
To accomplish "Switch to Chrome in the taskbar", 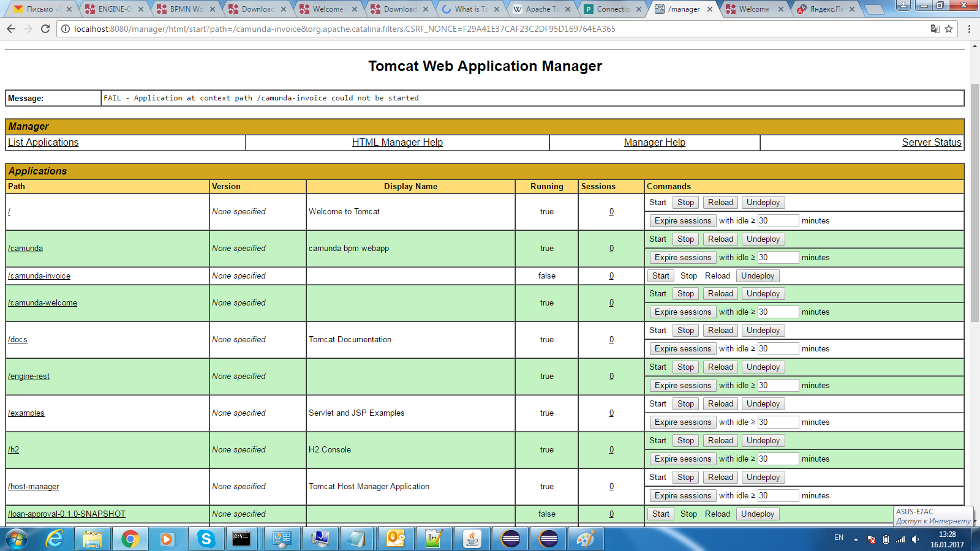I will (x=130, y=539).
